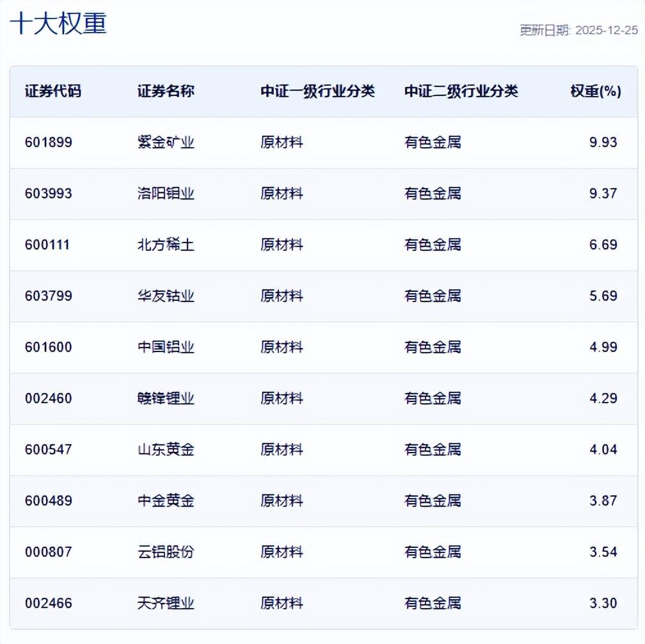Select stock code 600111
645x644 pixels.
pos(47,245)
